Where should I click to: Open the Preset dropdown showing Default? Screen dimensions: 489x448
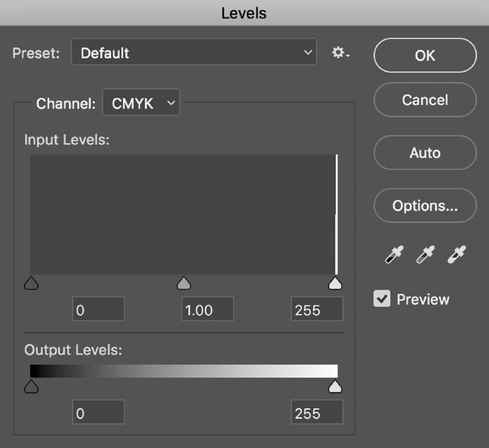(x=194, y=53)
